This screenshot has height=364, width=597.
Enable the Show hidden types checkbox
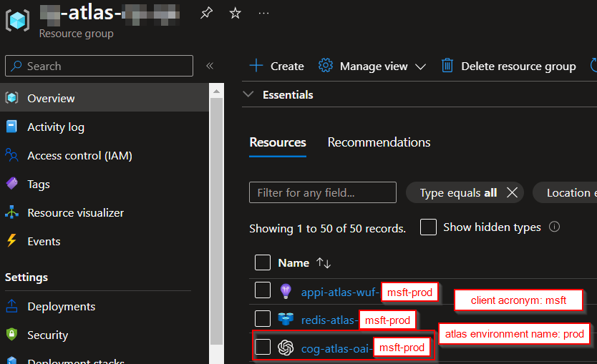428,227
